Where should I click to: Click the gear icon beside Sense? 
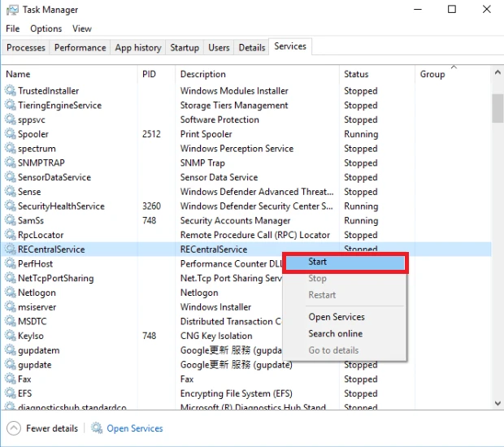(x=11, y=192)
